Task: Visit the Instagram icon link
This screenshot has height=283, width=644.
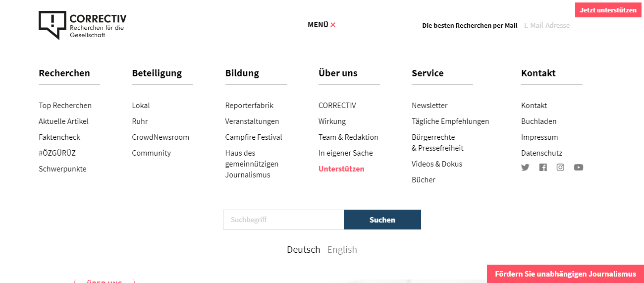Action: pos(560,168)
